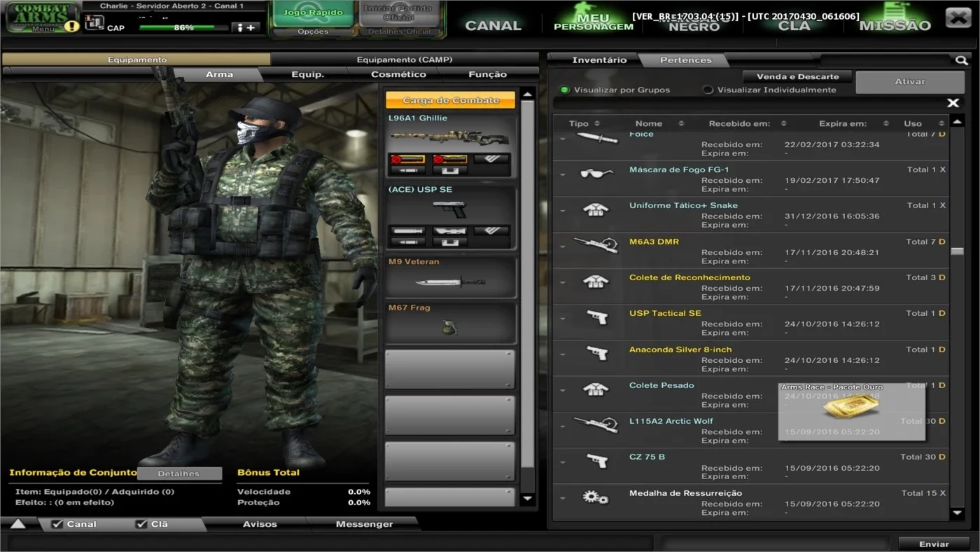
Task: Open the CANAL top navigation item
Action: point(493,25)
